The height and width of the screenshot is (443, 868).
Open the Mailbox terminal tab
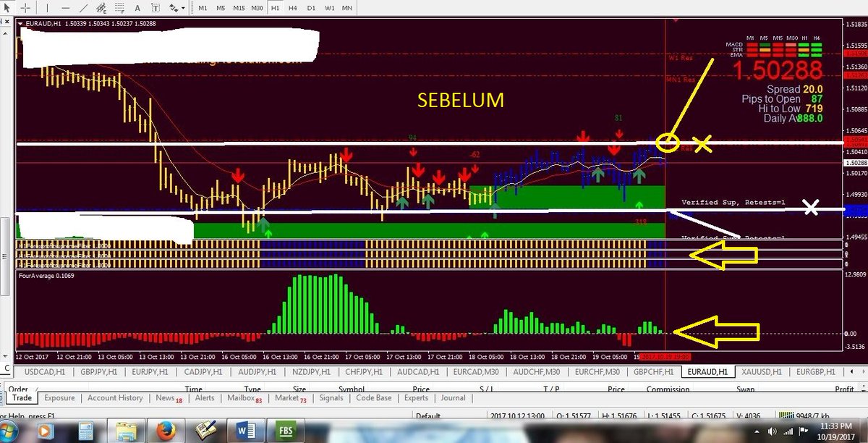[x=244, y=397]
